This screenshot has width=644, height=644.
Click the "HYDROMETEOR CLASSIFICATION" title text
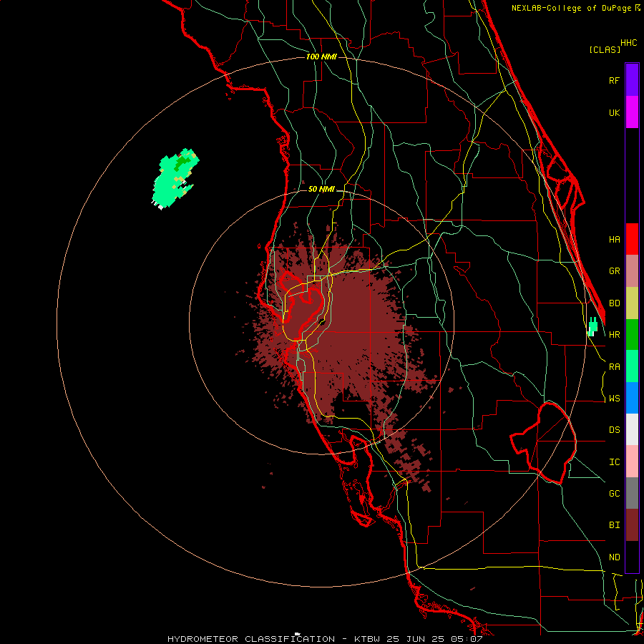251,639
